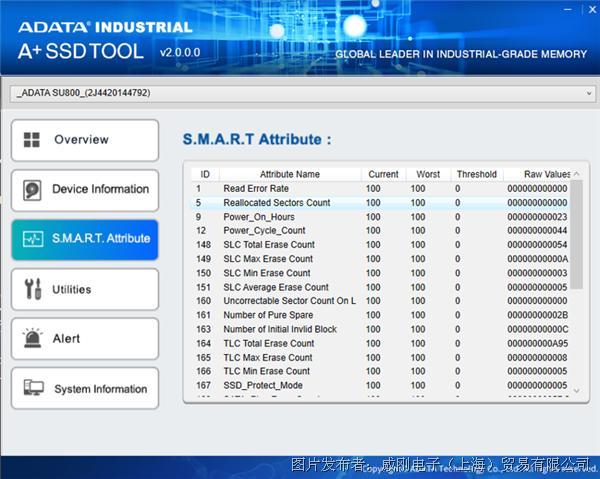The width and height of the screenshot is (600, 479).
Task: Click the S.M.A.R.T. Attribute pulse icon
Action: pos(33,239)
